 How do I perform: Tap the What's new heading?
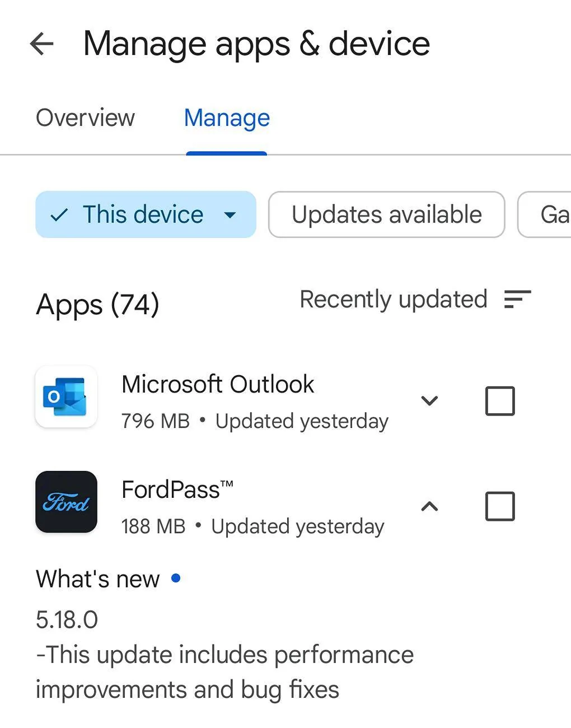[98, 578]
